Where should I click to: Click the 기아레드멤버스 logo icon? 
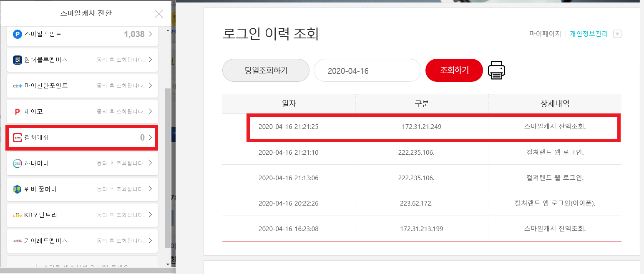17,241
